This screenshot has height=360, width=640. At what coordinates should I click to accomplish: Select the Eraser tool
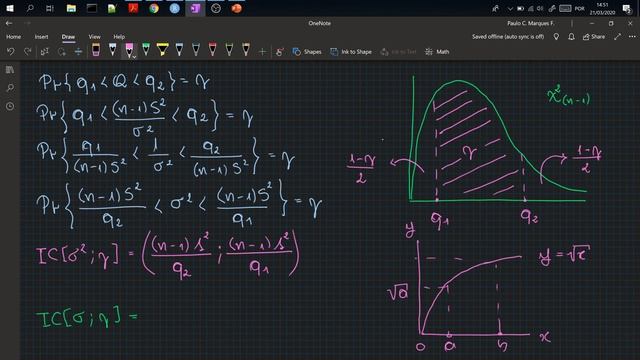(x=96, y=50)
